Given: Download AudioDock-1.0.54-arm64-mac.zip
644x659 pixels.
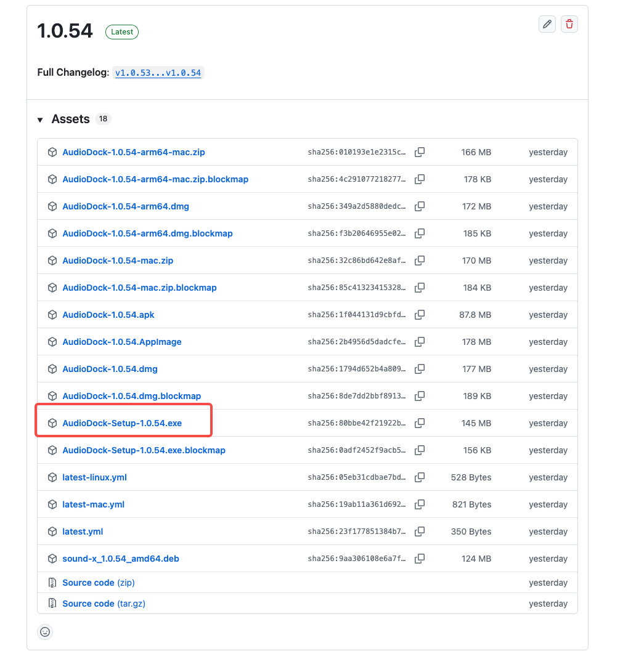Looking at the screenshot, I should [134, 152].
